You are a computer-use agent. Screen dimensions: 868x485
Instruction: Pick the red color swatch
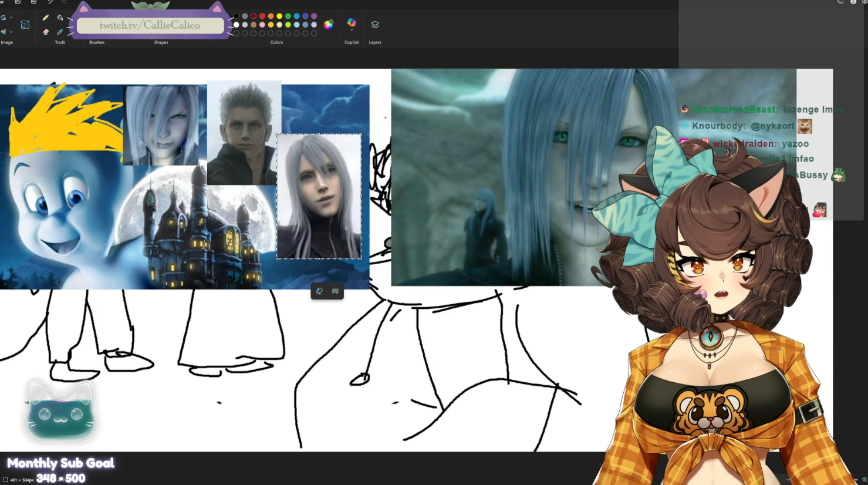[262, 16]
